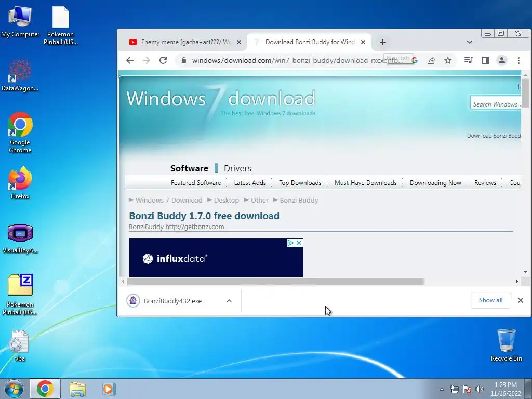Visit Must-Have Downloads

(365, 182)
